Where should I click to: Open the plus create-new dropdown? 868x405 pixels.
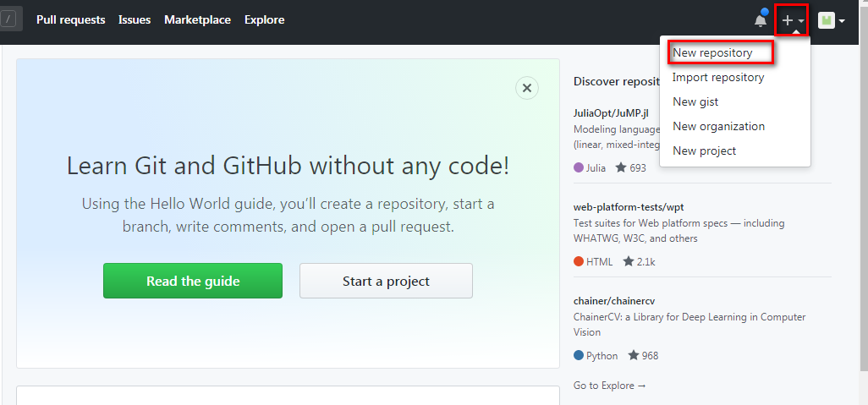click(792, 20)
